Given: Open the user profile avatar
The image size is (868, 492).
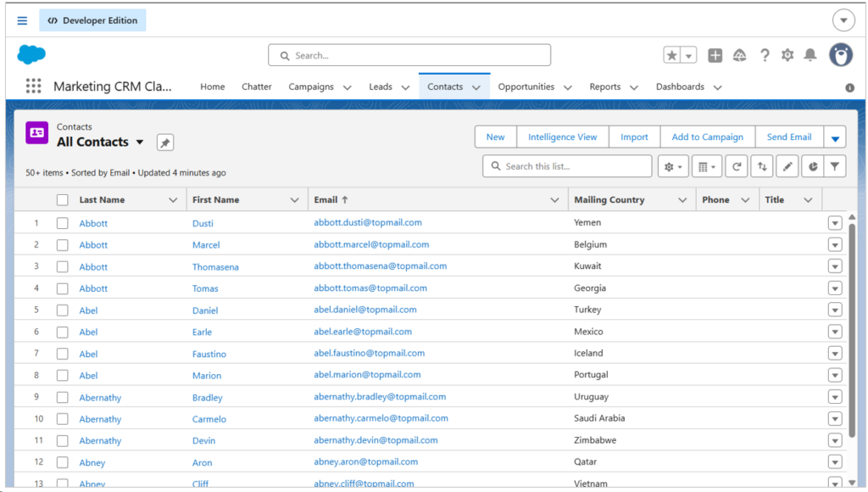Looking at the screenshot, I should [x=841, y=55].
